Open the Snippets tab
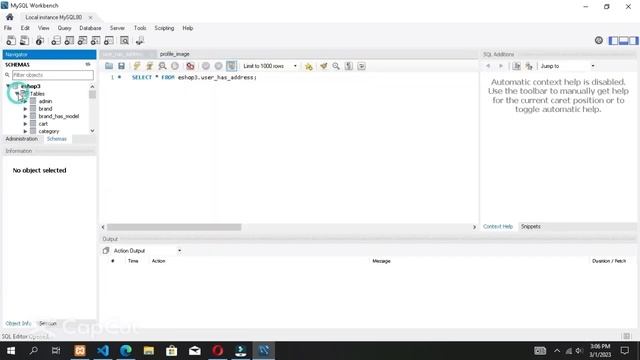640x360 pixels. (531, 227)
